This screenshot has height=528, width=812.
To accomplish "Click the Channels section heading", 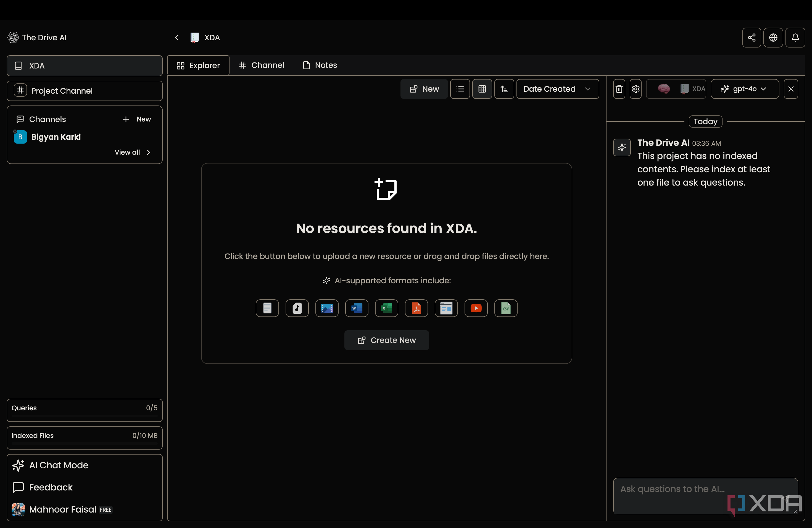I will tap(48, 119).
